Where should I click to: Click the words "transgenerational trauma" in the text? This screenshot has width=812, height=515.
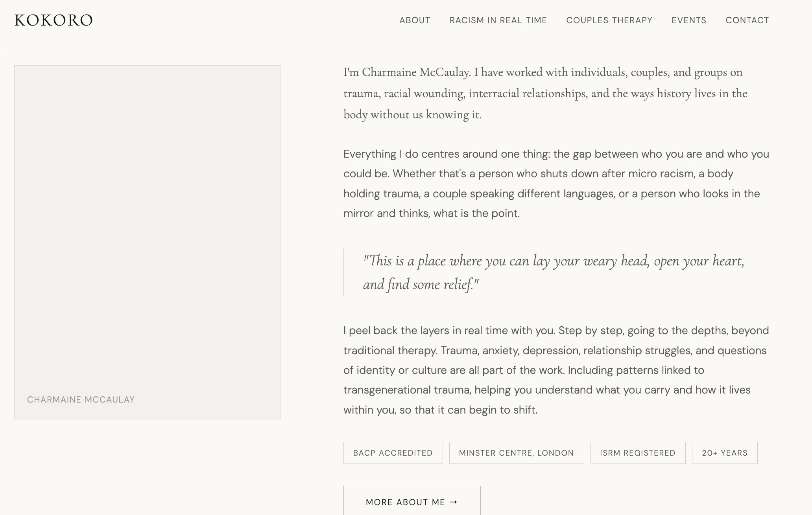pos(407,390)
